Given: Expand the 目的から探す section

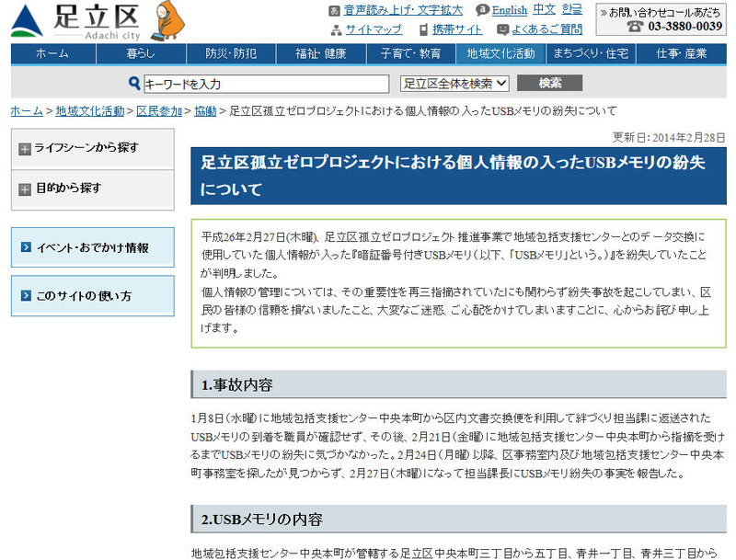Looking at the screenshot, I should [x=25, y=189].
